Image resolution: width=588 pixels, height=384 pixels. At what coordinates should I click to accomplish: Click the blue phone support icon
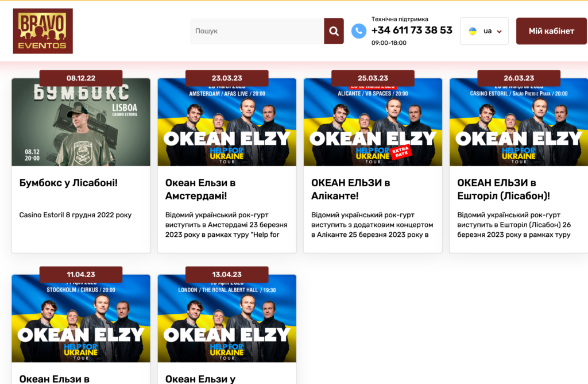tap(359, 31)
